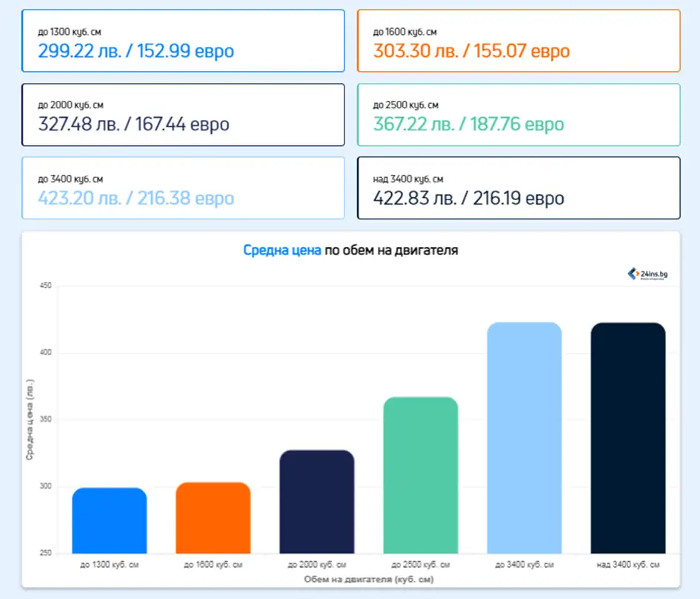The height and width of the screenshot is (599, 700).
Task: Choose the 'до 3400 куб. см' price card
Action: coord(183,188)
